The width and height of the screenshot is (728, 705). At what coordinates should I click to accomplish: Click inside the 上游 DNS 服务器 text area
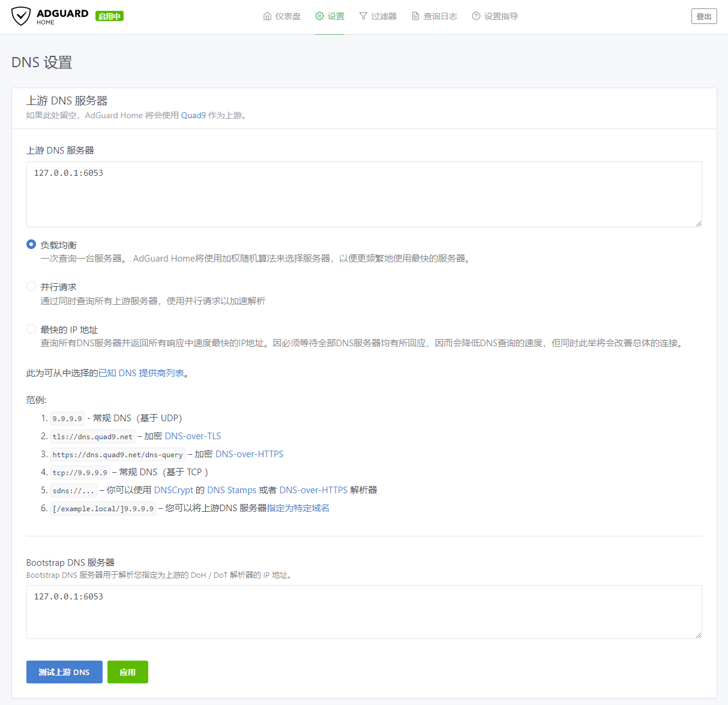point(364,194)
